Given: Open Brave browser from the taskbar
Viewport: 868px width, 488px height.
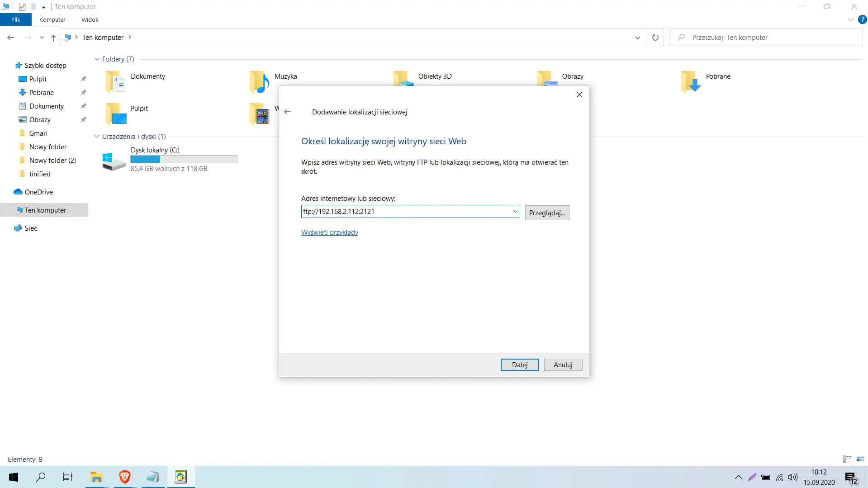Looking at the screenshot, I should tap(125, 477).
